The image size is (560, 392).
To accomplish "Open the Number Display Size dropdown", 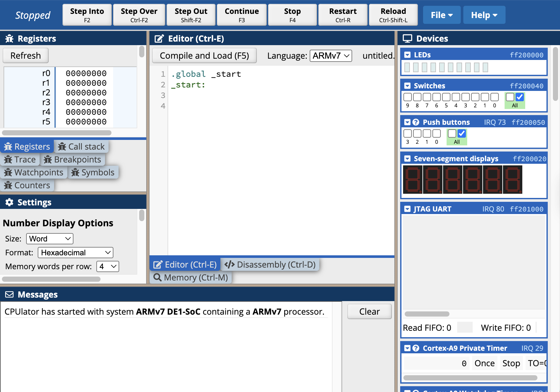I will [x=49, y=239].
